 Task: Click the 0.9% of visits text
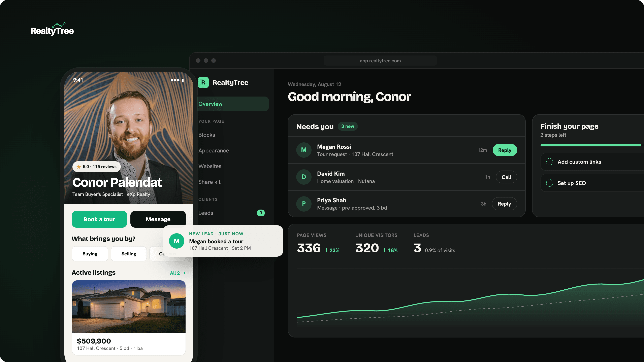[440, 250]
